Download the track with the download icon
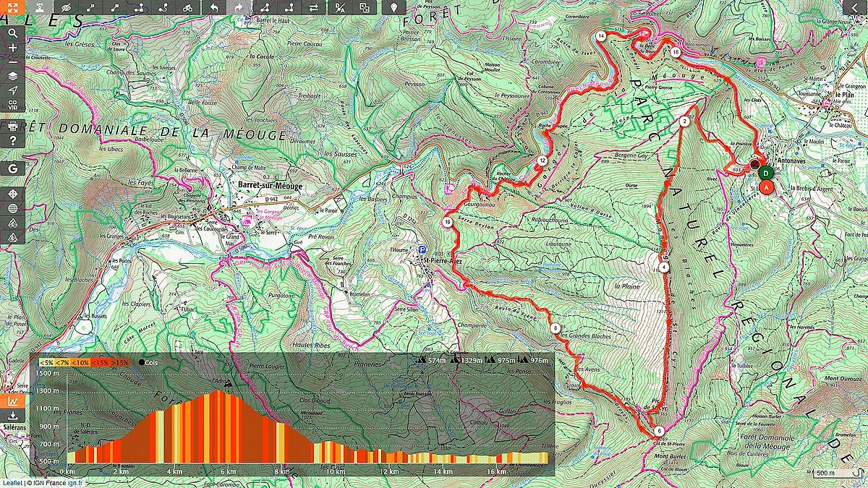The height and width of the screenshot is (488, 868). (x=12, y=416)
